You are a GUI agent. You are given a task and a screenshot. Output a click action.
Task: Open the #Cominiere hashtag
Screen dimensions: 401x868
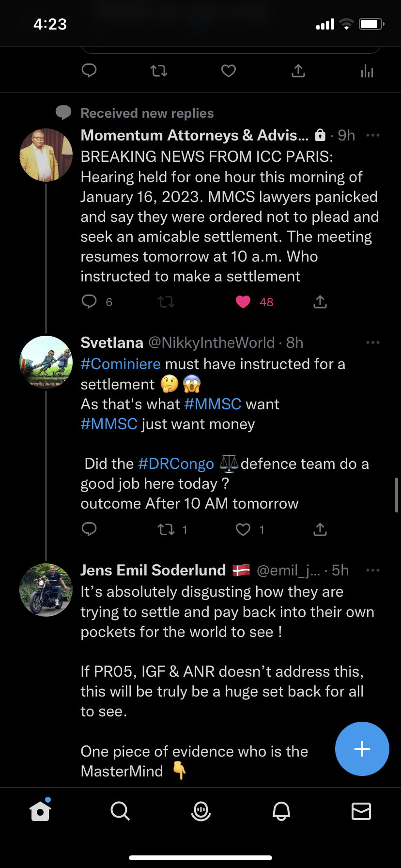coord(121,364)
